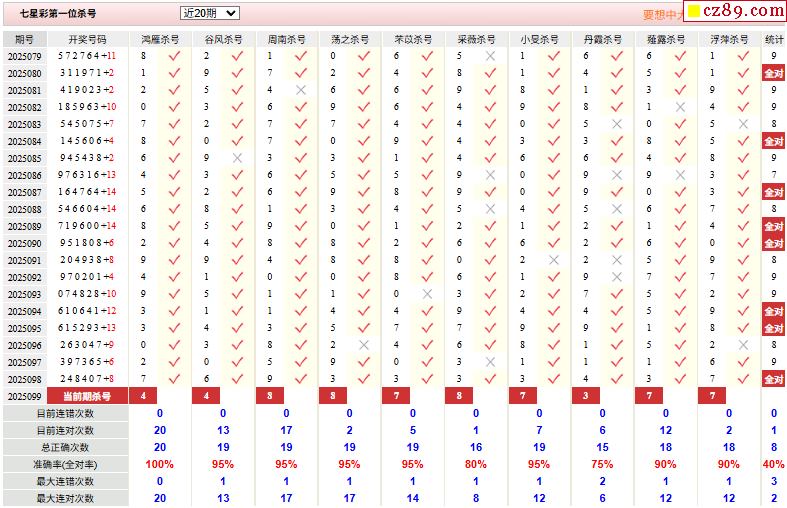Open the 近20期 period dropdown

point(209,13)
